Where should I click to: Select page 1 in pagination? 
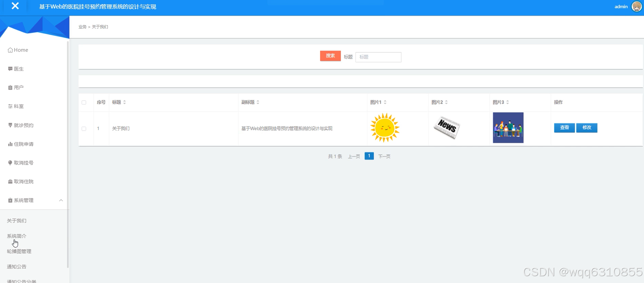click(x=369, y=156)
